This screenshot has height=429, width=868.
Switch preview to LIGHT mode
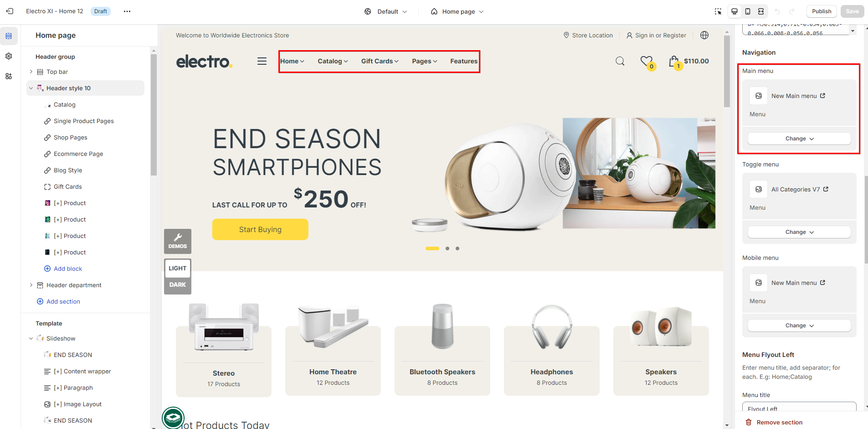click(x=178, y=268)
